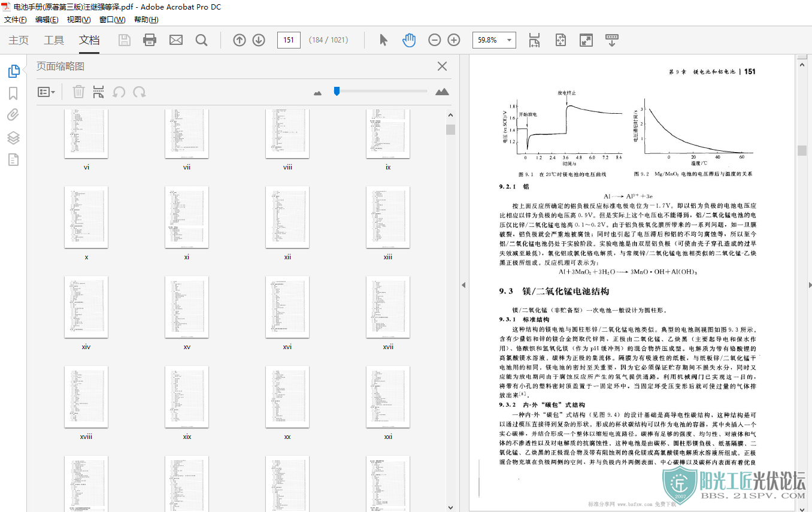Open the 编辑(E) menu
Image resolution: width=812 pixels, height=512 pixels.
(47, 20)
